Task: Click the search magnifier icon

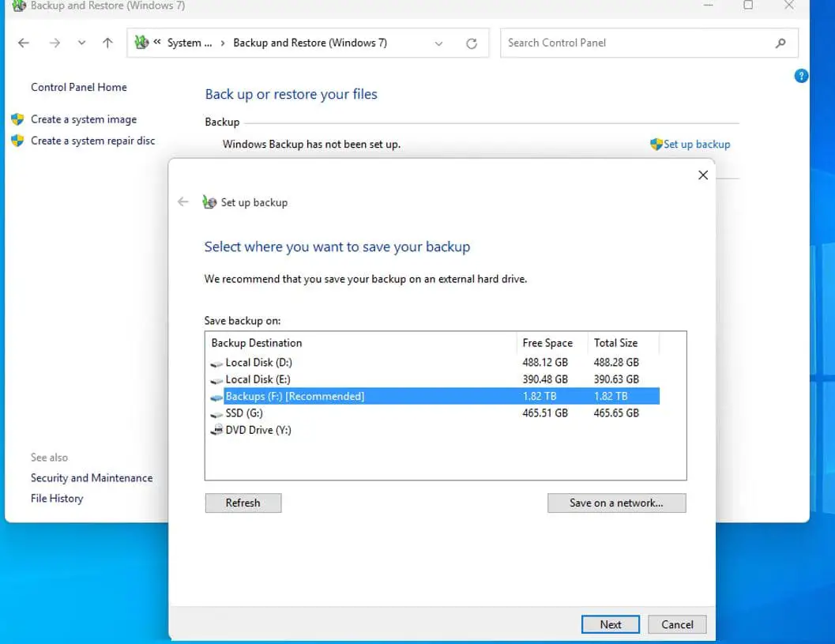Action: (781, 43)
